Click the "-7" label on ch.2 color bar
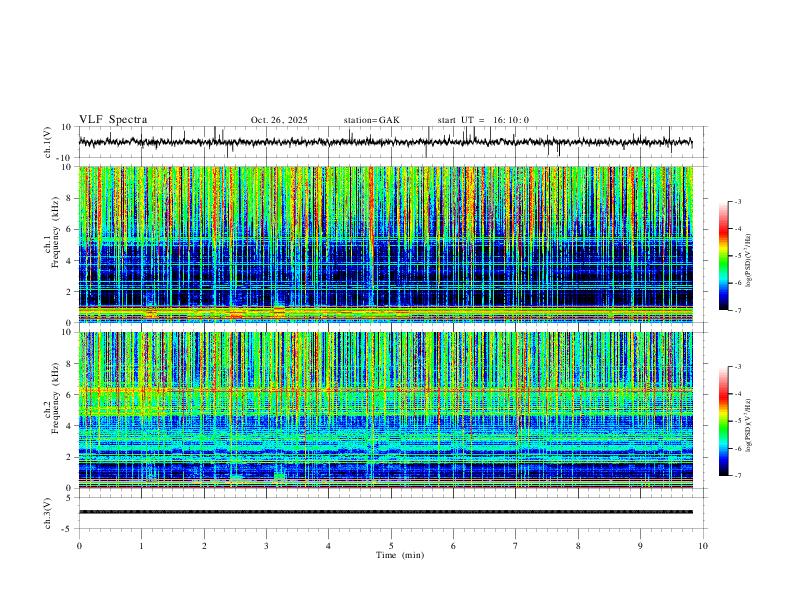The image size is (792, 612). pos(738,475)
